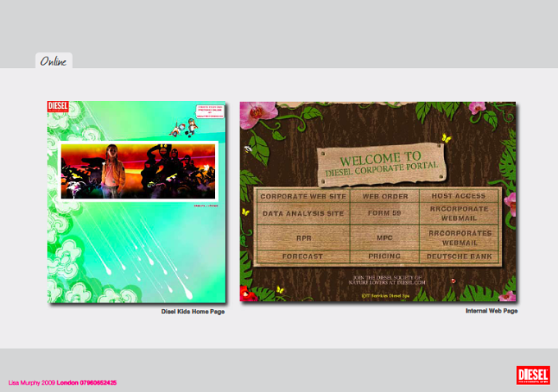Open the Form 59 link
This screenshot has width=558, height=392.
pos(384,213)
